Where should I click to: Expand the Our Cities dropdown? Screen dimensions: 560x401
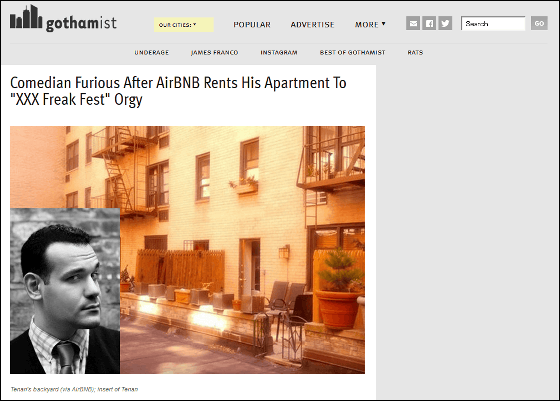pos(184,25)
